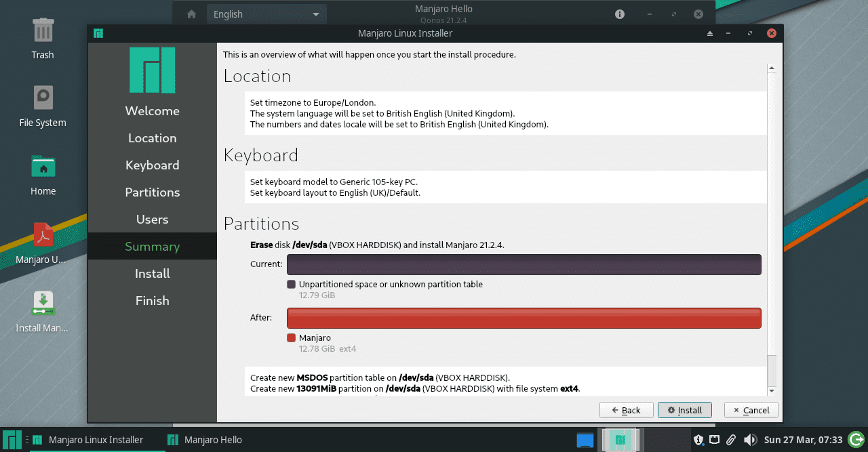
Task: Open the Trash desktop icon
Action: pos(43,31)
